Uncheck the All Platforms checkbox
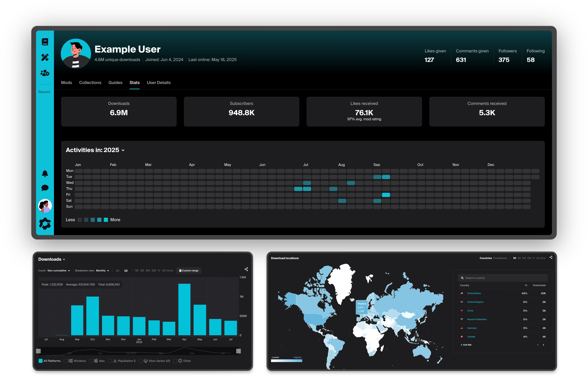Screen dimensions: 588x376 coord(41,361)
